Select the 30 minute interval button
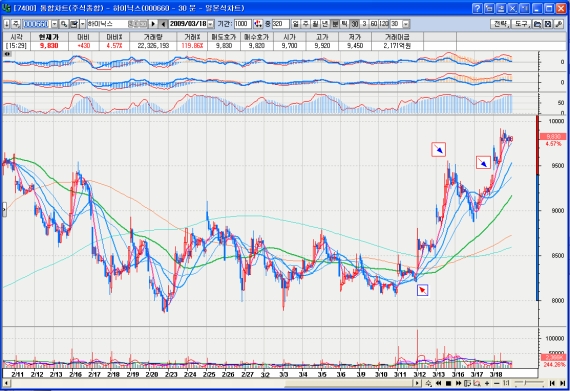Screen dimensions: 570x391 tap(354, 24)
